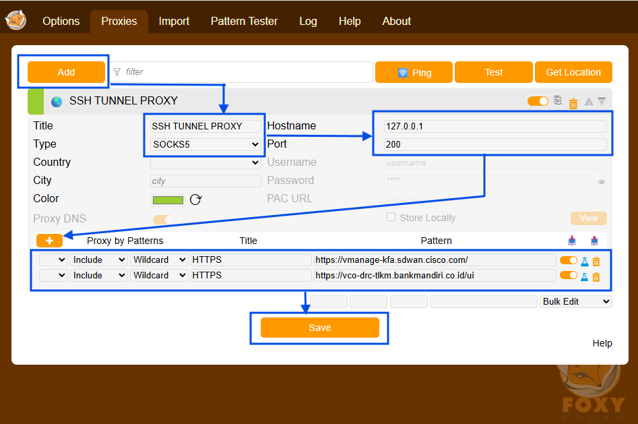Click the Title field with SSH TUNNEL PROXY

pos(205,126)
